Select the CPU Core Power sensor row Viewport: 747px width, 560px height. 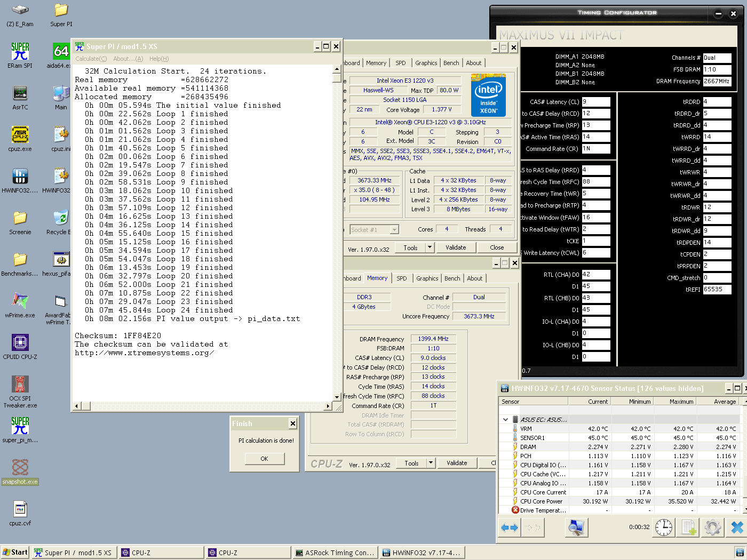(619, 501)
